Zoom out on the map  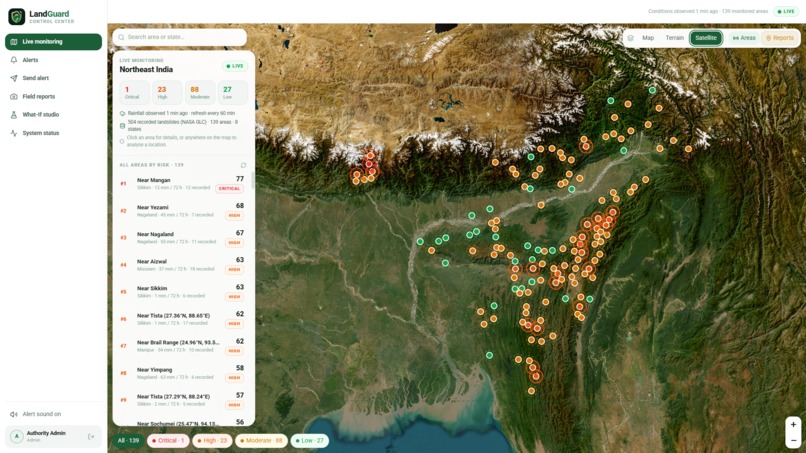click(x=793, y=440)
